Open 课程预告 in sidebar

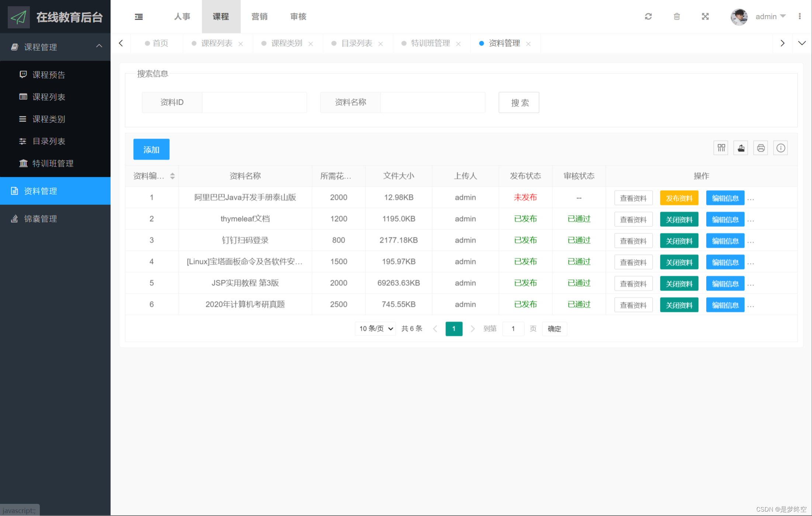(x=55, y=75)
